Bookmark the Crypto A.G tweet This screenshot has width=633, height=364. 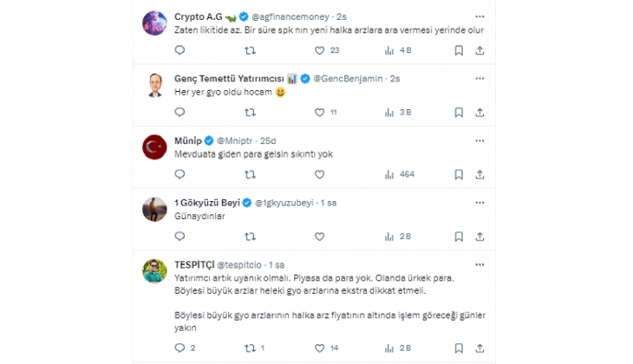pos(459,50)
